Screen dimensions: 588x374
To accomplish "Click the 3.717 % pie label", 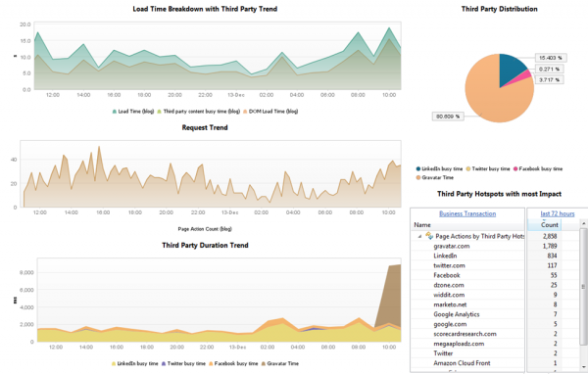I will coord(549,80).
